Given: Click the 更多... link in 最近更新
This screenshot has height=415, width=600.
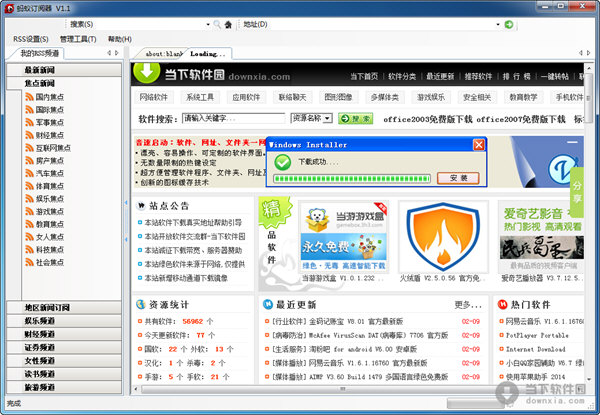Looking at the screenshot, I should [468, 305].
